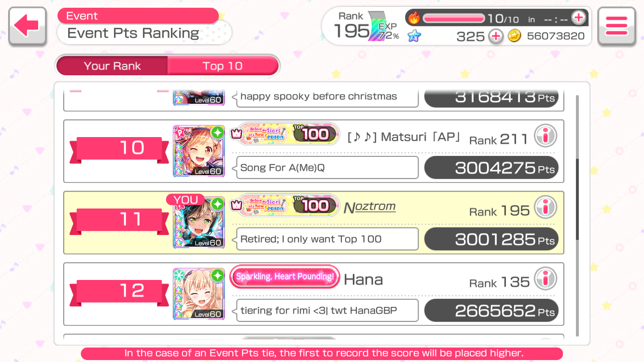Add stars with plus next to 325
The image size is (644, 362).
(x=495, y=36)
